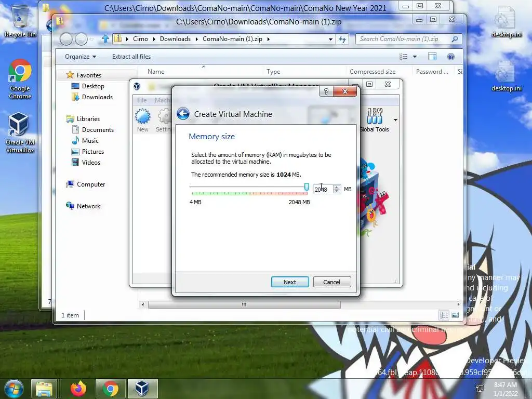
Task: Select the top desktop.ini file icon
Action: (x=507, y=22)
